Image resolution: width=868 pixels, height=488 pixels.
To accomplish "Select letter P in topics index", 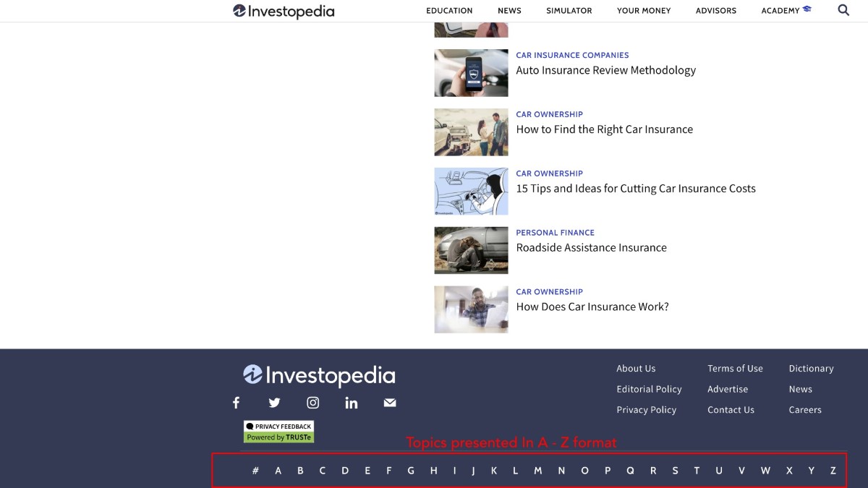I will 608,471.
